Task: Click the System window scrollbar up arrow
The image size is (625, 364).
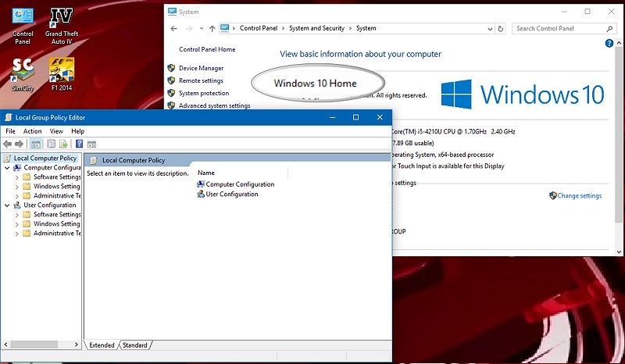Action: pyautogui.click(x=619, y=43)
